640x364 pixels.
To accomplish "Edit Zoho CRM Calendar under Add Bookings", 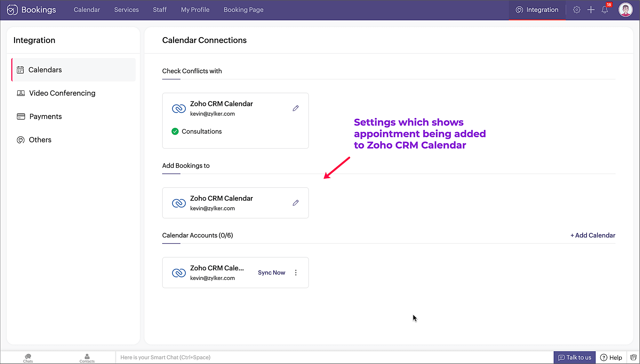I will (296, 203).
